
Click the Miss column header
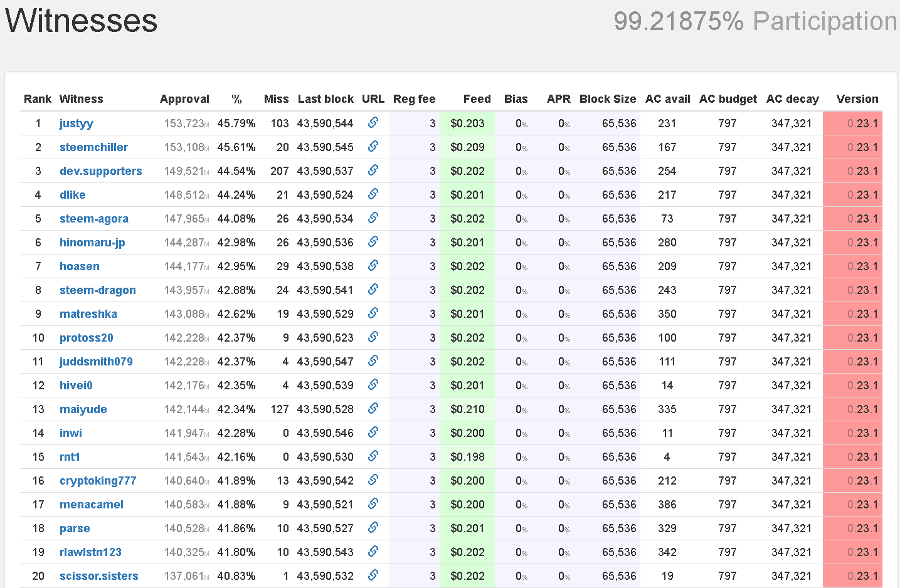(276, 99)
